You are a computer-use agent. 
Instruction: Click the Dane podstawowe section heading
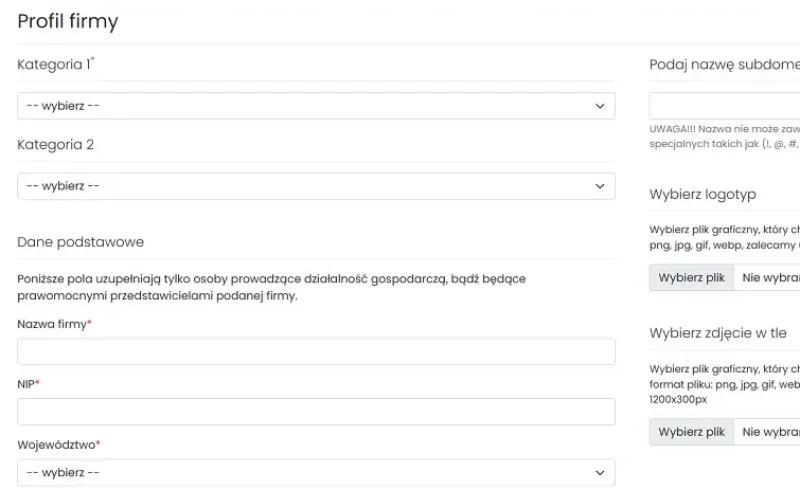click(80, 242)
